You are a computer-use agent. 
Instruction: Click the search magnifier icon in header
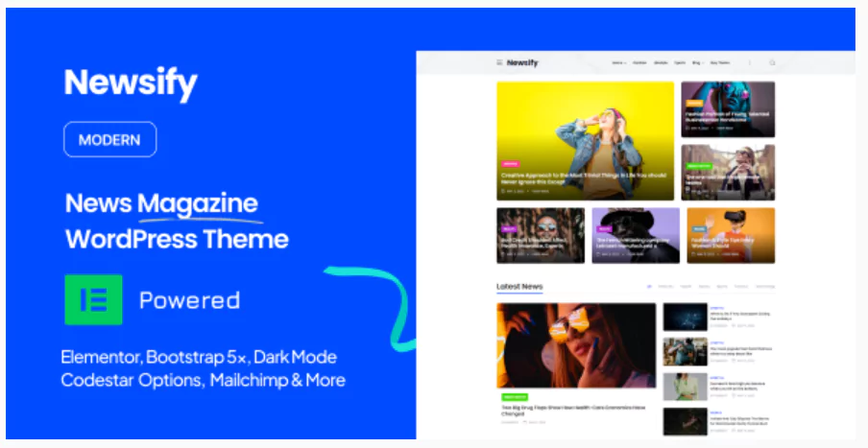click(x=772, y=62)
